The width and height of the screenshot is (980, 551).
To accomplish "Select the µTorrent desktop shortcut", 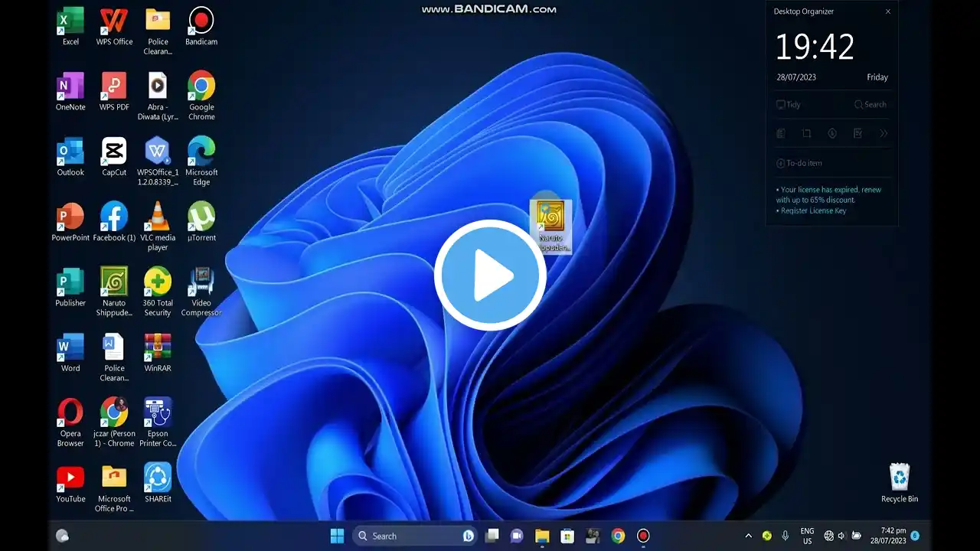I will [x=201, y=222].
